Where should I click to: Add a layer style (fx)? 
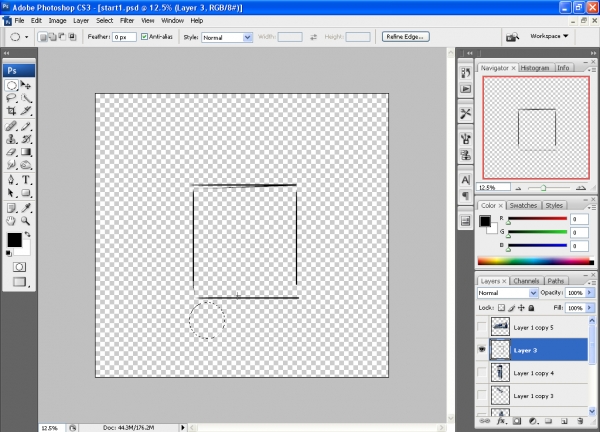(x=501, y=421)
